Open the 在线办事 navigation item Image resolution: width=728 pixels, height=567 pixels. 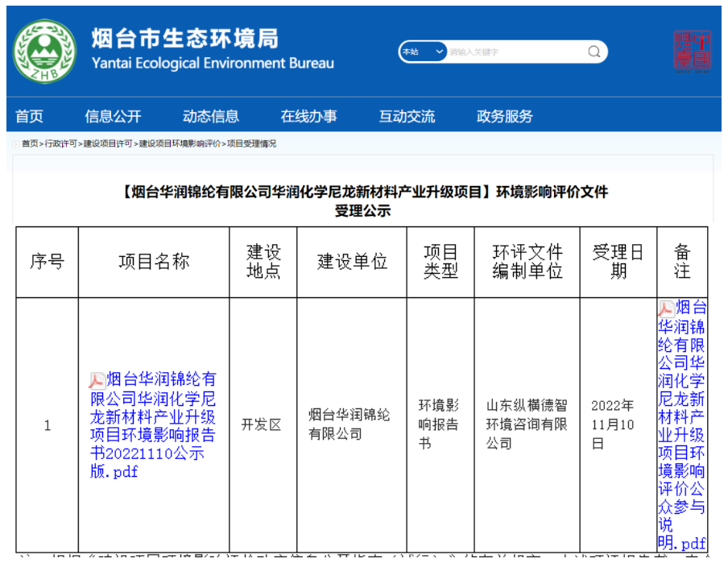pyautogui.click(x=308, y=116)
